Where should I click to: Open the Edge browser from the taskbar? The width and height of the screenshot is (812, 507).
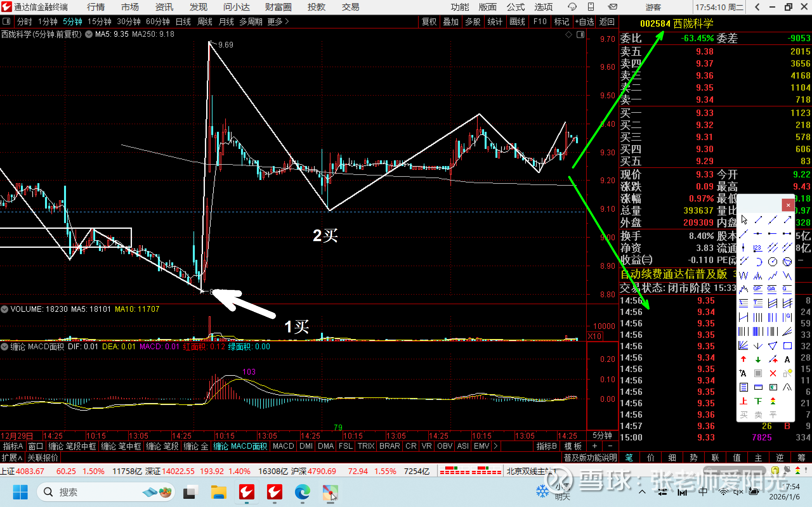click(x=302, y=492)
